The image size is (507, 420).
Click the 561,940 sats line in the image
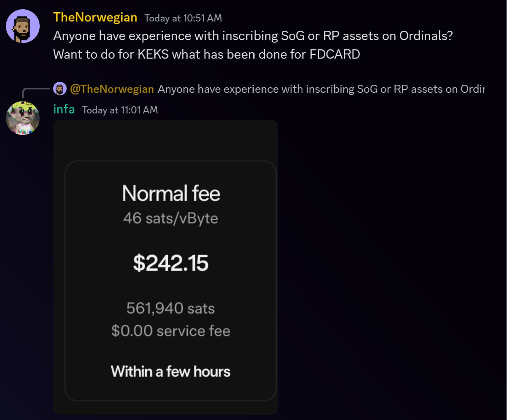tap(171, 309)
